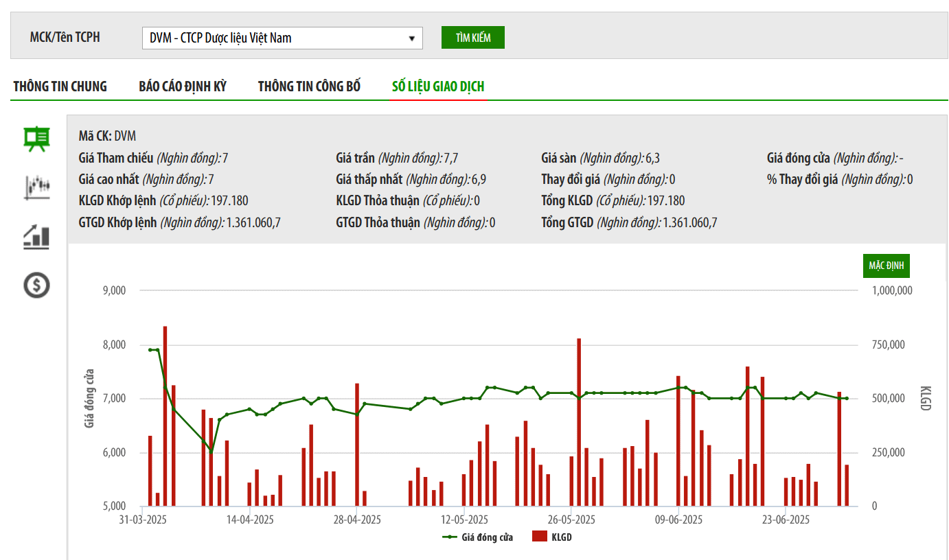Switch to THÔNG TIN CHUNG tab
The width and height of the screenshot is (949, 560).
point(60,86)
